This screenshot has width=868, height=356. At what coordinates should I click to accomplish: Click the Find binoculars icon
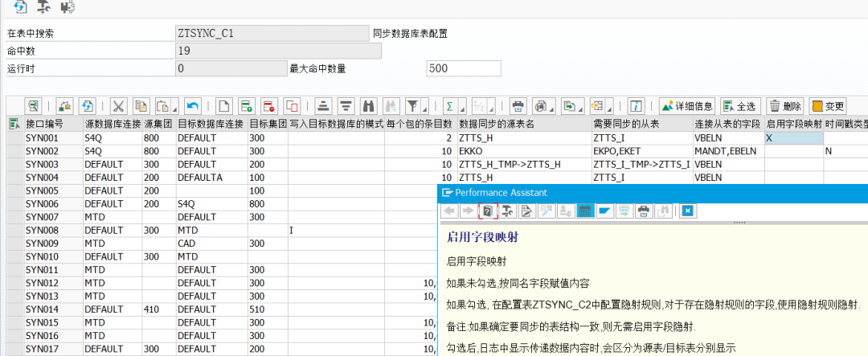click(367, 106)
